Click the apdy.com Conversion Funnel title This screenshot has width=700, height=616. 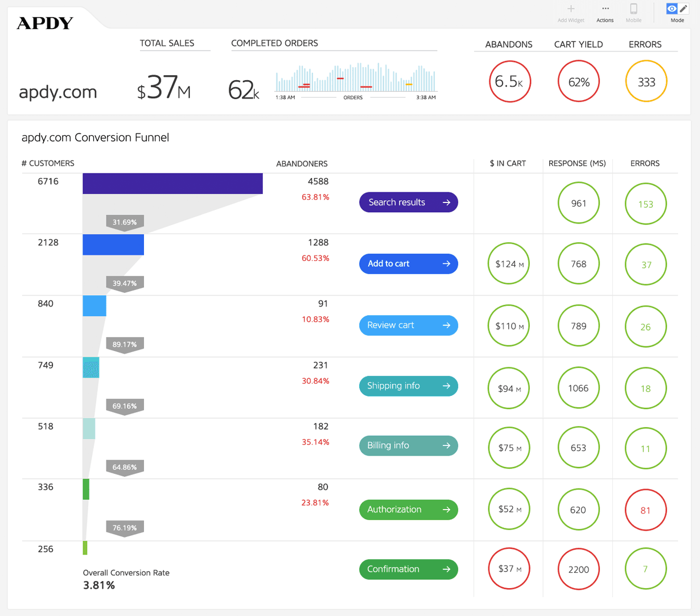pos(95,138)
